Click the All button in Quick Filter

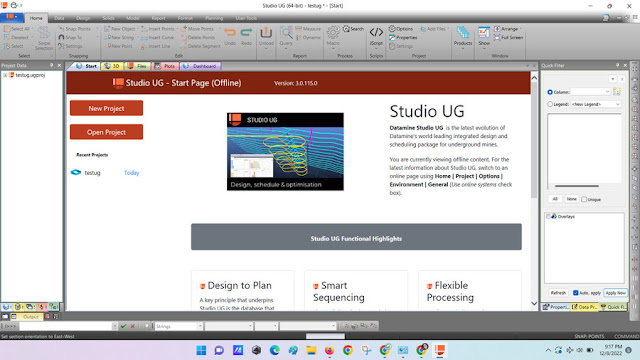[555, 199]
